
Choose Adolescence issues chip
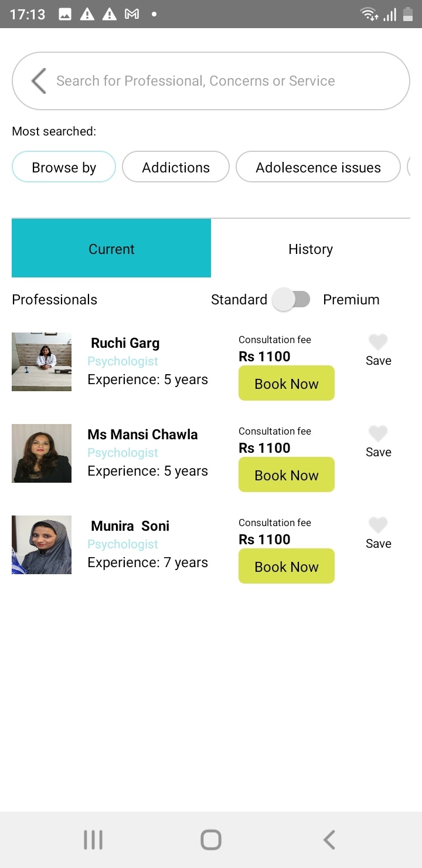tap(318, 167)
